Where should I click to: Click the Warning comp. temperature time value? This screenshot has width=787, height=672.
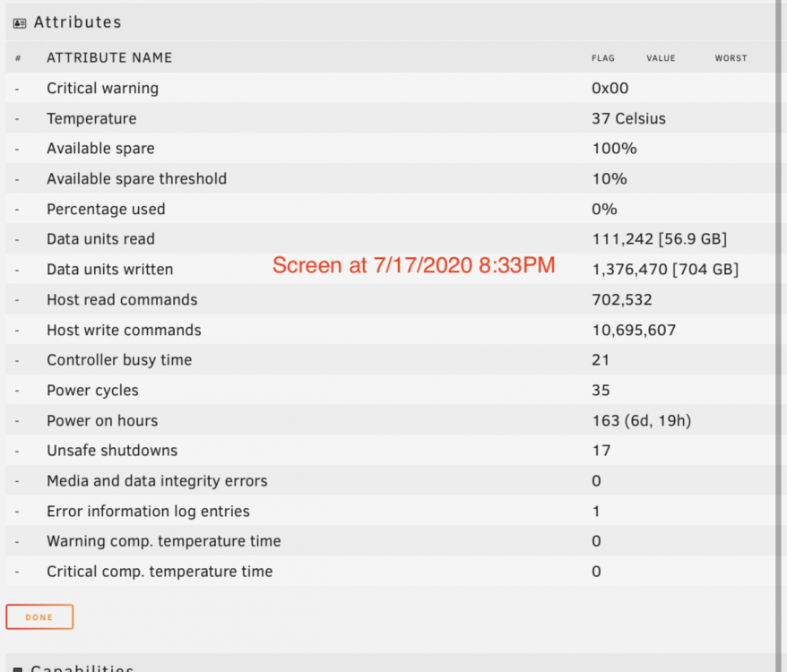596,541
